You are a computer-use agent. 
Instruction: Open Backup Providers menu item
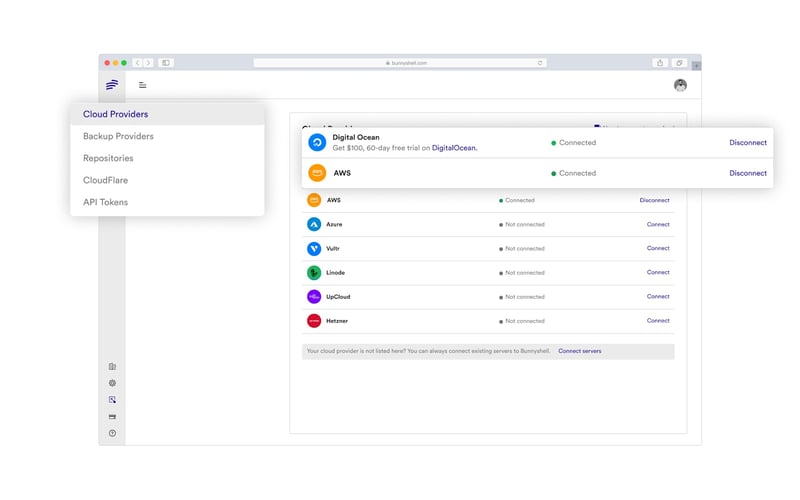(167, 136)
